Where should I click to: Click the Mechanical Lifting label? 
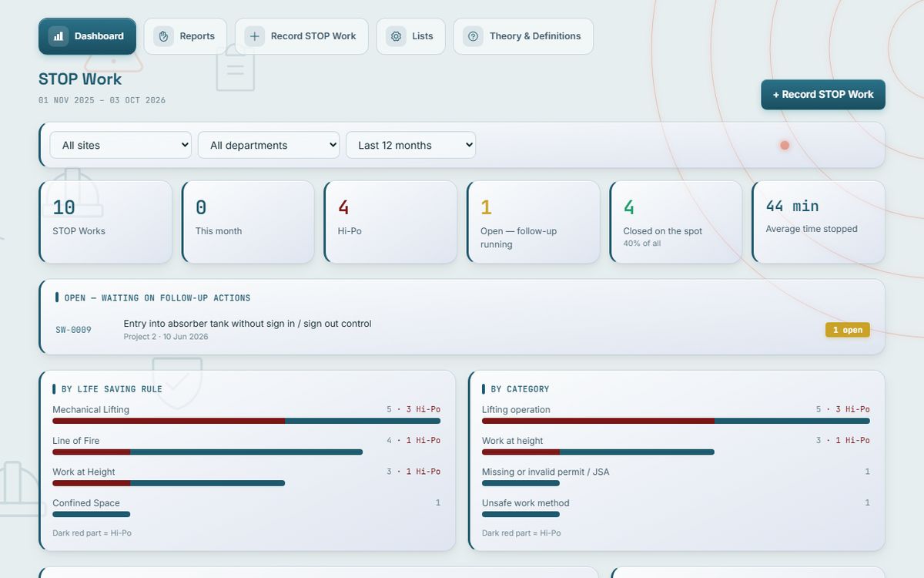[x=91, y=410]
